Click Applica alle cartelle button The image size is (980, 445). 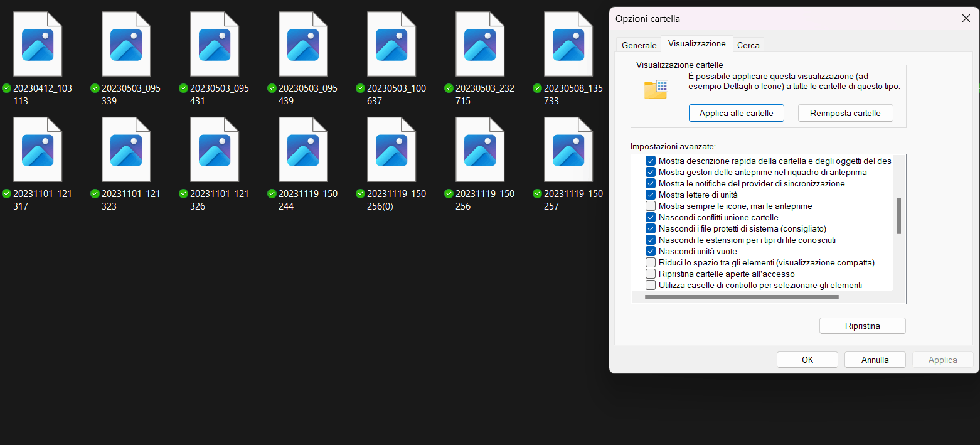[737, 113]
